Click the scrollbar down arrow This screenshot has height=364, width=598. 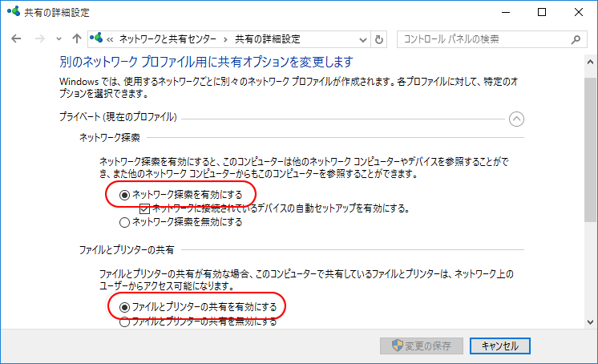[x=590, y=322]
